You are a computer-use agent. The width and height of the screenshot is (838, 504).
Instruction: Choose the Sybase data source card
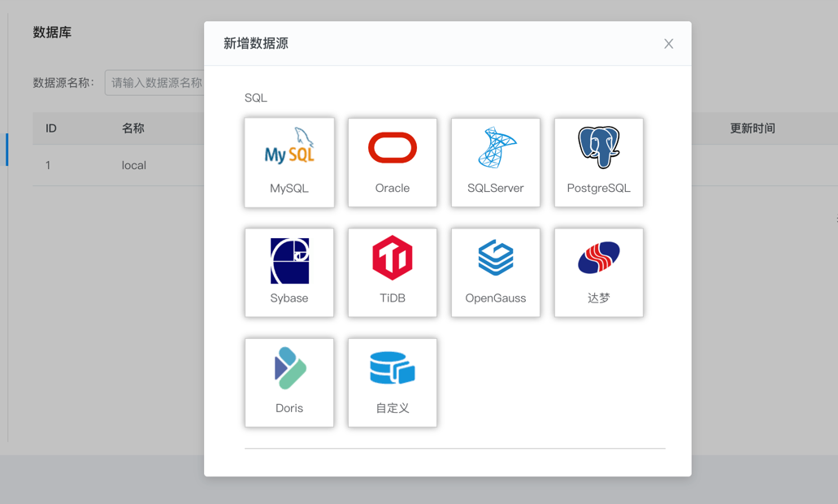289,272
